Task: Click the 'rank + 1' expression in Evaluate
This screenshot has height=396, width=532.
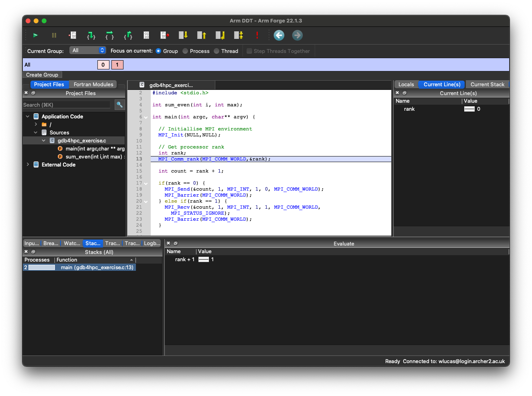Action: [x=185, y=259]
